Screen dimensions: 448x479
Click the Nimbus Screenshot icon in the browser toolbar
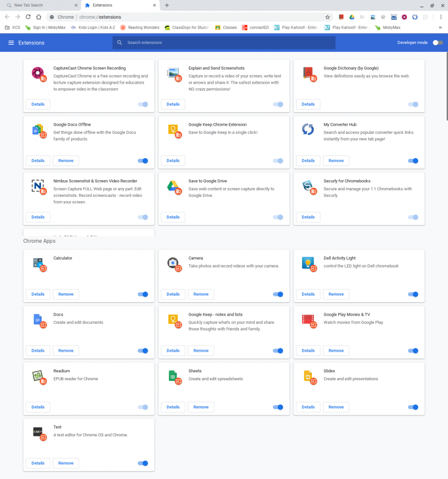(394, 17)
